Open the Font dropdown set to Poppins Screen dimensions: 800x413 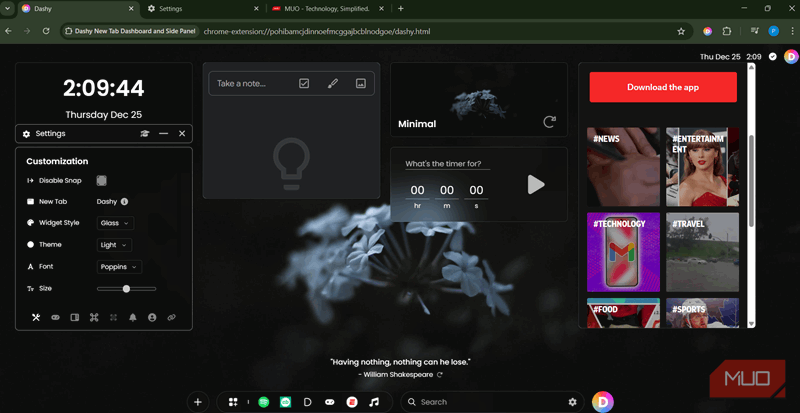point(119,267)
